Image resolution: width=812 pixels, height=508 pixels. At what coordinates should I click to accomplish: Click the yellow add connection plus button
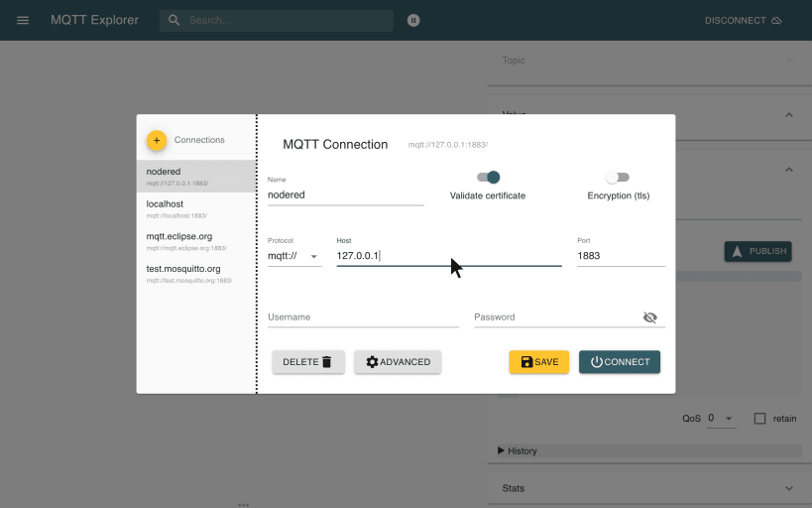point(157,141)
